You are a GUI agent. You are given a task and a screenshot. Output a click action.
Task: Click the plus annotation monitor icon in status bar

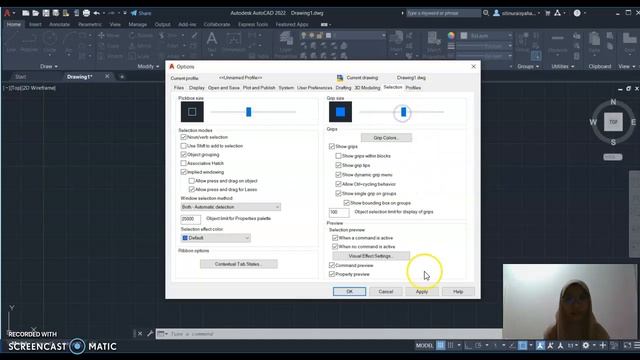pos(602,345)
